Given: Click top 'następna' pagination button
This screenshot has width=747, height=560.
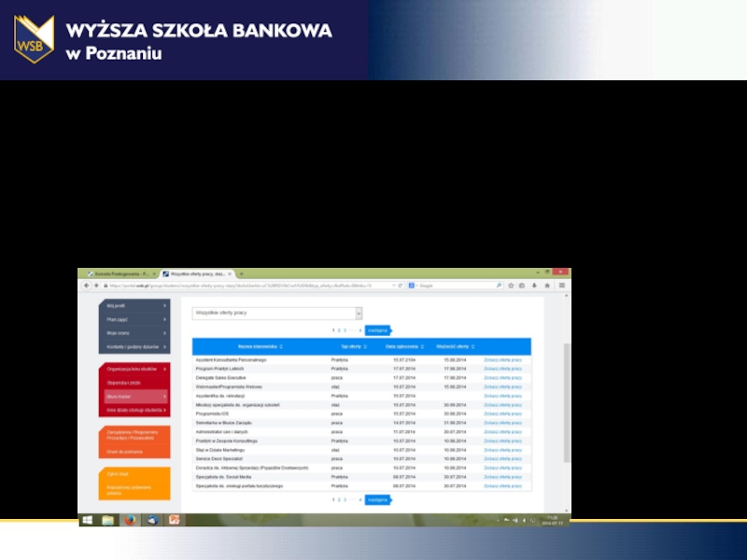Looking at the screenshot, I should point(378,330).
